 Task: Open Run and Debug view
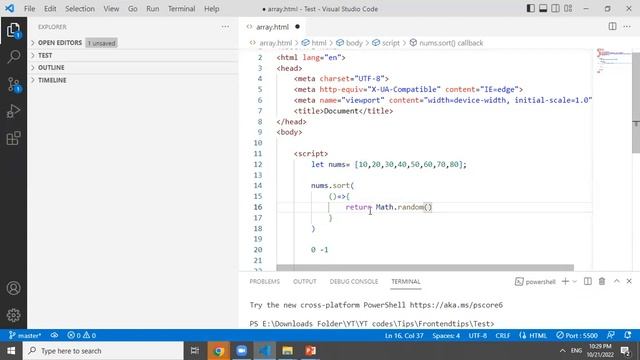pos(13,111)
